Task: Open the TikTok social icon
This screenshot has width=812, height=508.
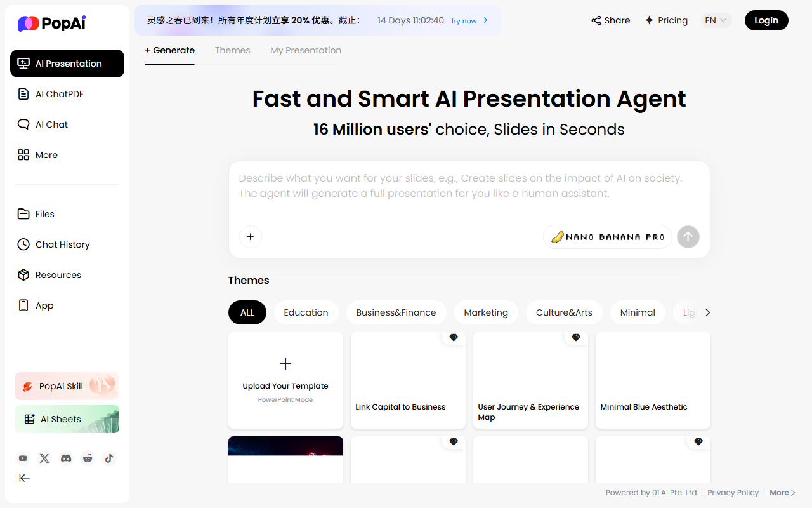Action: click(x=109, y=458)
